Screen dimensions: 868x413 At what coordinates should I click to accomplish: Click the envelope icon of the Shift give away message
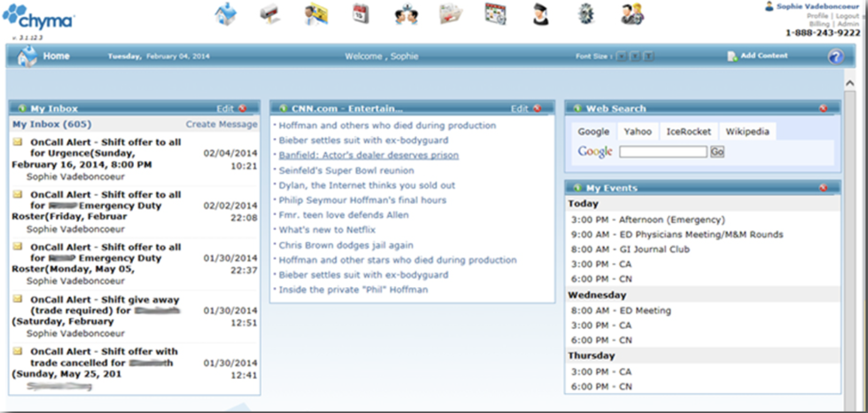pos(17,299)
